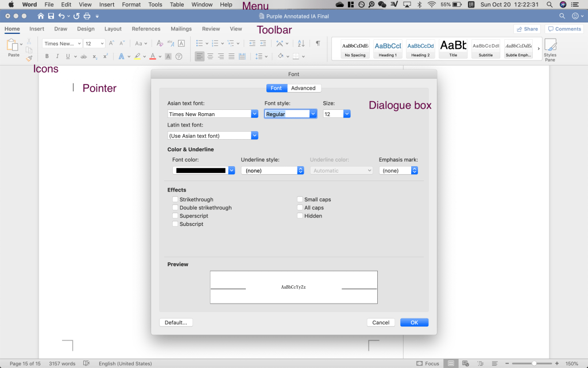The height and width of the screenshot is (368, 588).
Task: Click the Italic formatting icon
Action: (57, 56)
